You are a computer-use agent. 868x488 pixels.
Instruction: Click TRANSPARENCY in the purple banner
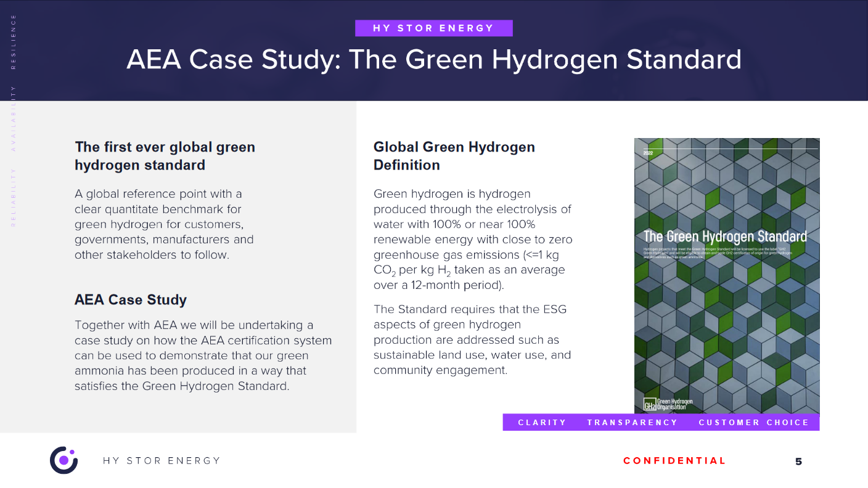click(632, 423)
